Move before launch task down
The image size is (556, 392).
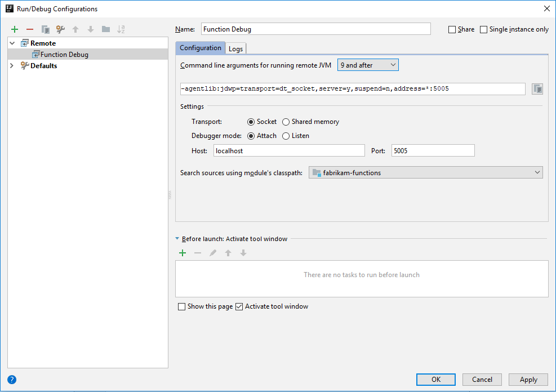coord(243,253)
